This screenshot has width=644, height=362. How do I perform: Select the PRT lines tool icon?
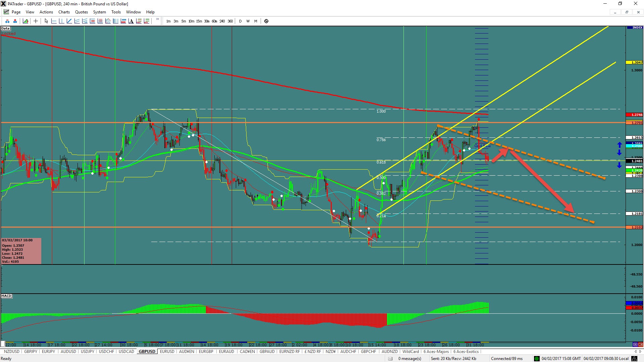(139, 21)
